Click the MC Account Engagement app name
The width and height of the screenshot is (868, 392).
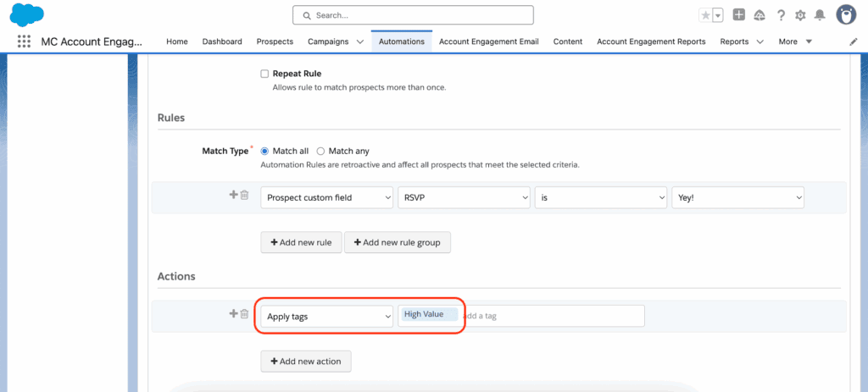coord(92,41)
